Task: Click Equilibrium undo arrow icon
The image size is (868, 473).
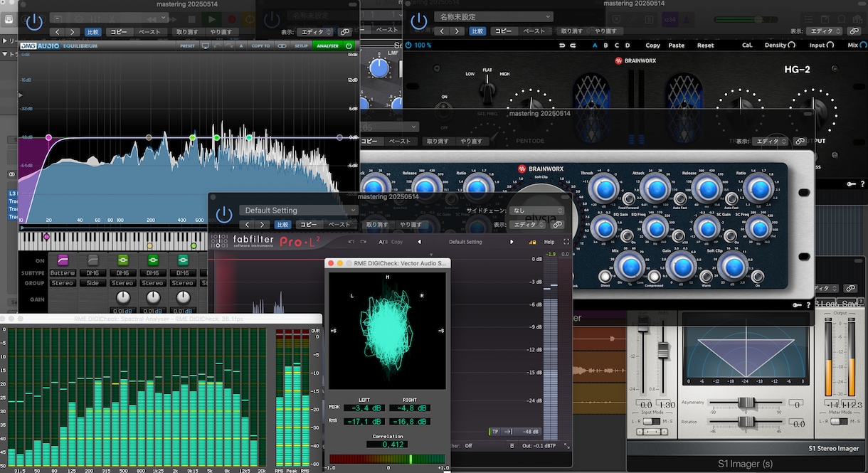Action: 218,46
